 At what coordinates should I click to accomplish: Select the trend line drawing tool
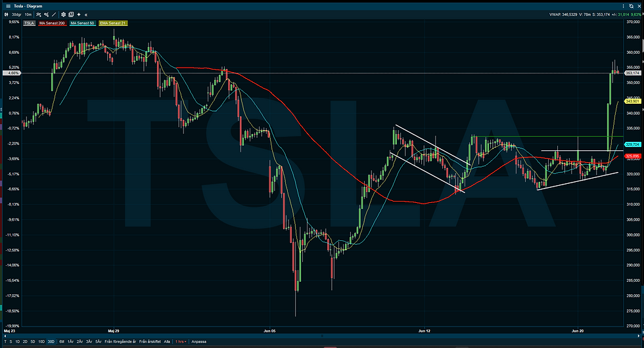coord(54,14)
